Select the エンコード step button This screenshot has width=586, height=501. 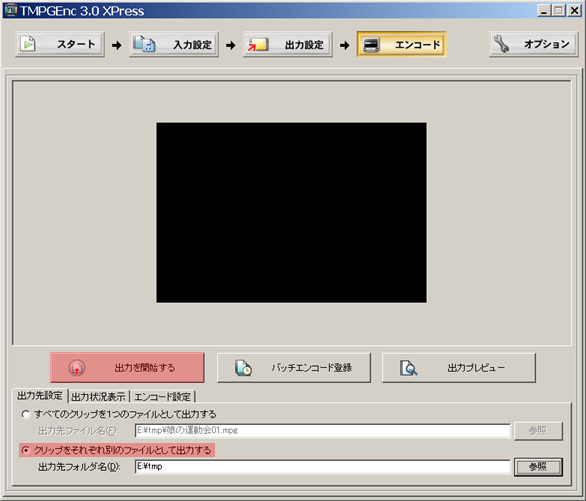[x=402, y=44]
